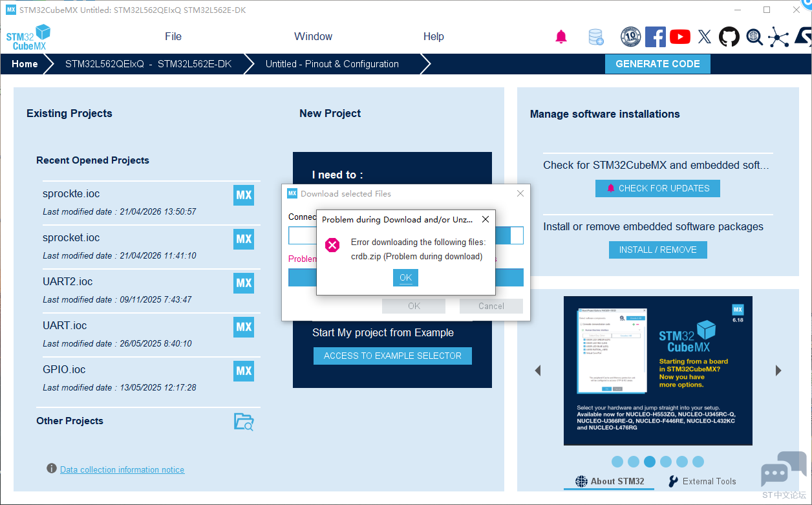This screenshot has width=812, height=505.
Task: Select UART2.ioc project name
Action: 67,281
